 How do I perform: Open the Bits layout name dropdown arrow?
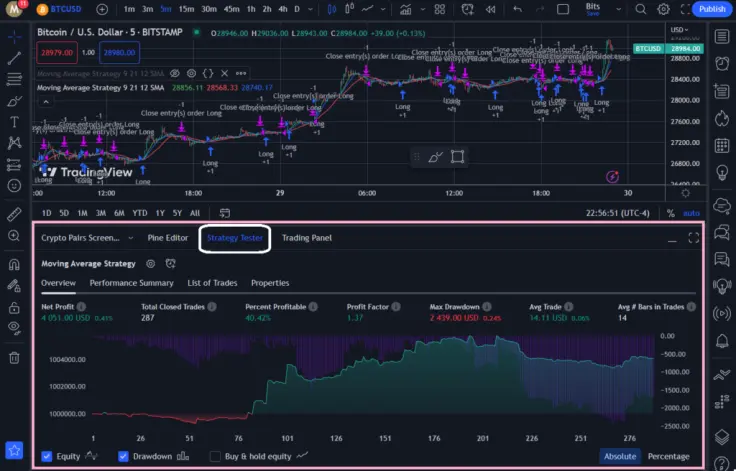pyautogui.click(x=619, y=9)
